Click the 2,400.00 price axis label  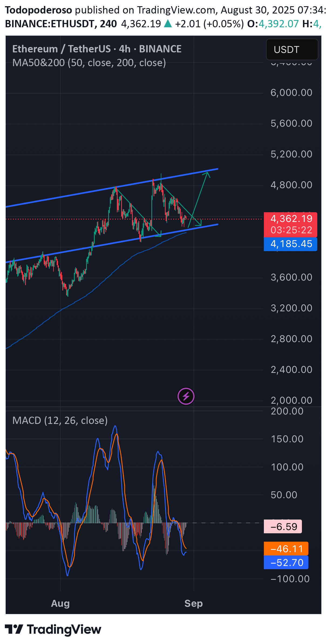291,370
